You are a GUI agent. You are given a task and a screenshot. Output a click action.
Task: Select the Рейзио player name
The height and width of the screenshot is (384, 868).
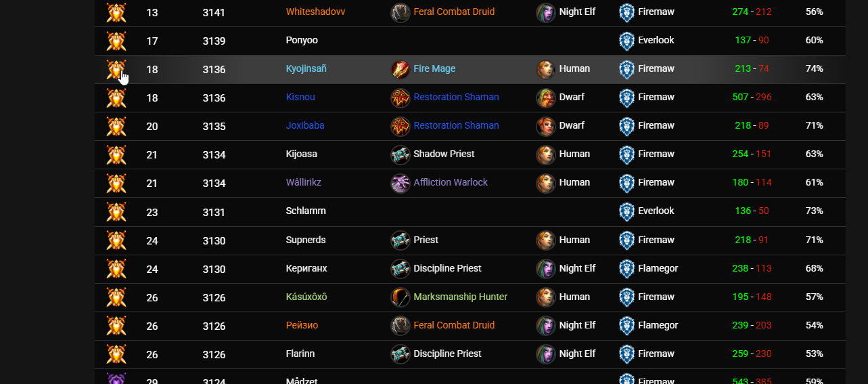coord(302,326)
